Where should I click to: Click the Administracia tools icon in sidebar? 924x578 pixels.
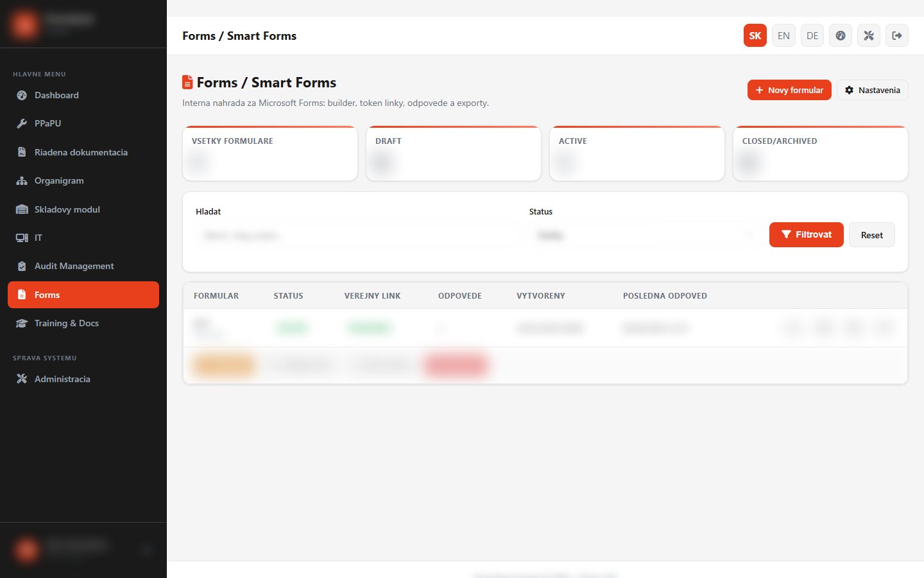click(22, 379)
